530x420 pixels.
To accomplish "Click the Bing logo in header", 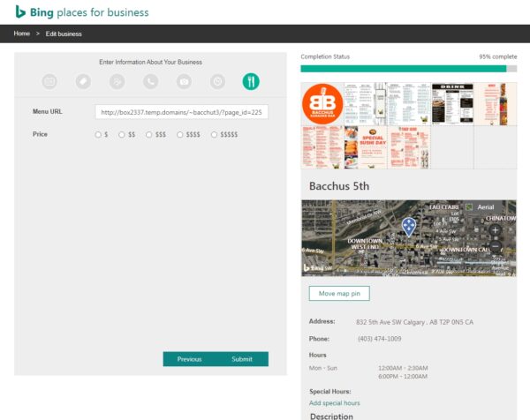I will click(x=20, y=11).
